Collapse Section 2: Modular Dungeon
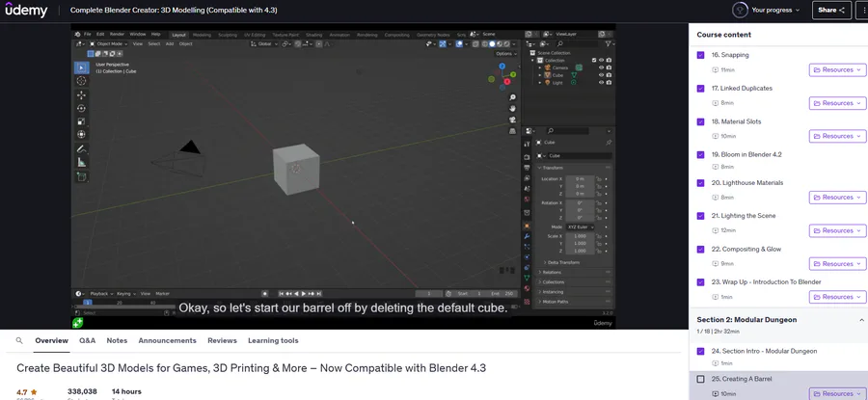Viewport: 868px width, 400px height. (861, 320)
